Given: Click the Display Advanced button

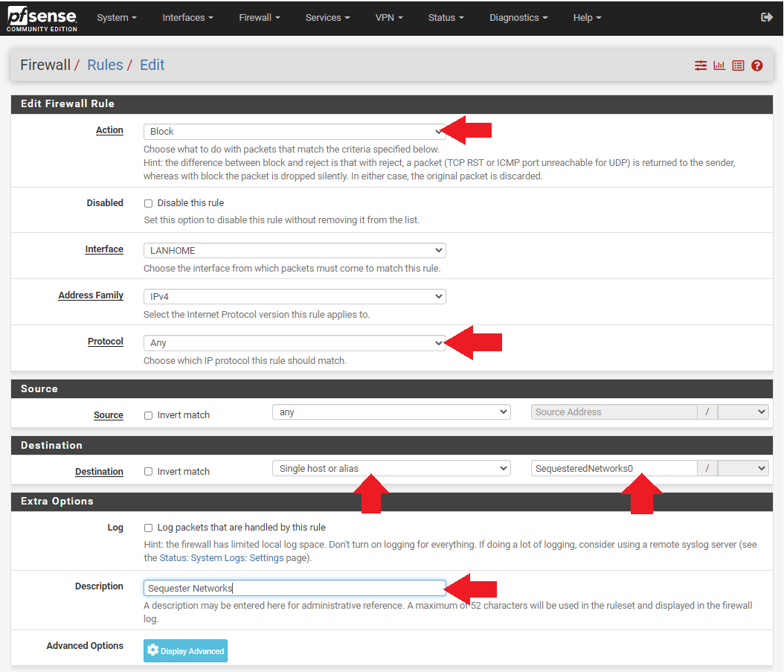Looking at the screenshot, I should tap(185, 650).
